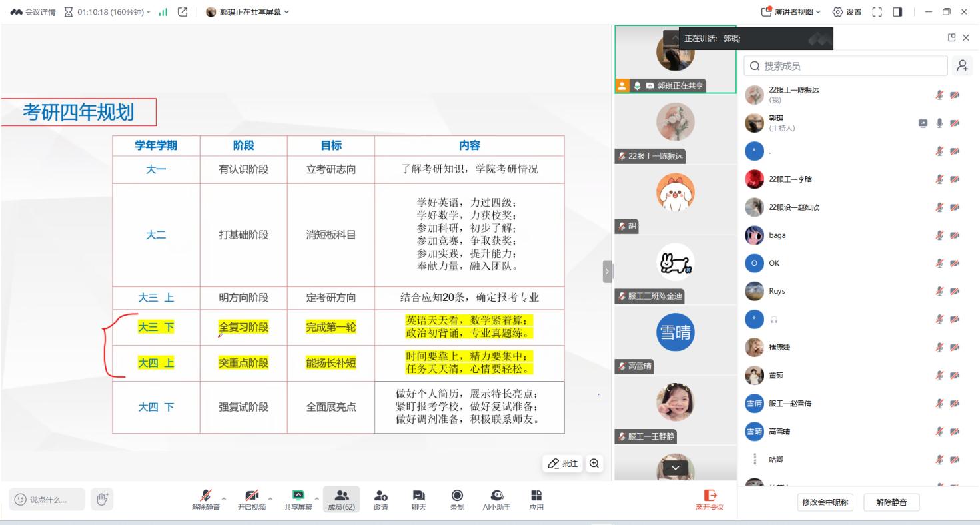Expand the audio options arrow
This screenshot has height=525, width=980.
point(223,498)
